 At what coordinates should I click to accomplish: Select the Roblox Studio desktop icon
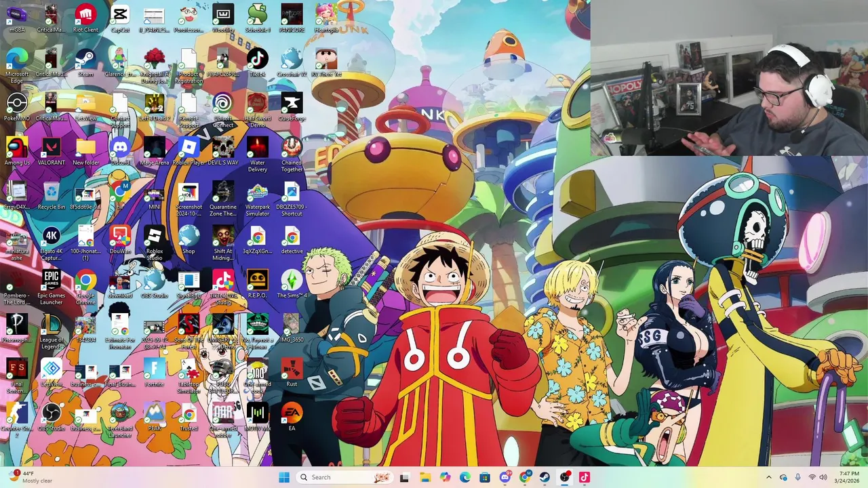click(x=155, y=243)
